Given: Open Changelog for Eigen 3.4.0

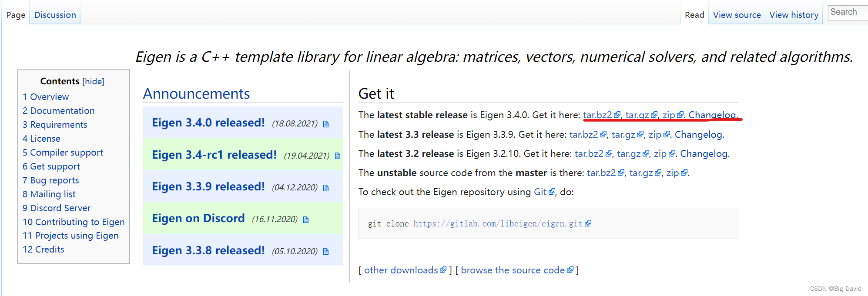Looking at the screenshot, I should tap(712, 115).
